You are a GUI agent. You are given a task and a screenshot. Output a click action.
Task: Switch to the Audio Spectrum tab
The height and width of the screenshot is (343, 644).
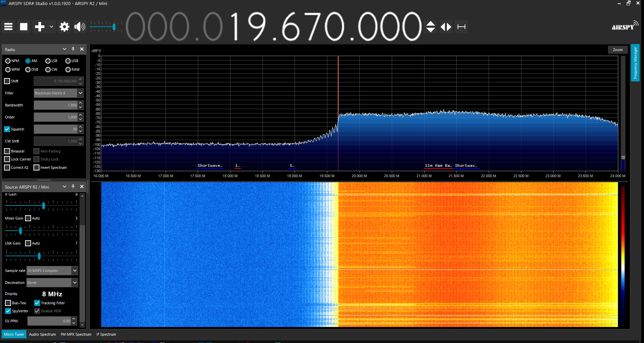click(x=42, y=334)
